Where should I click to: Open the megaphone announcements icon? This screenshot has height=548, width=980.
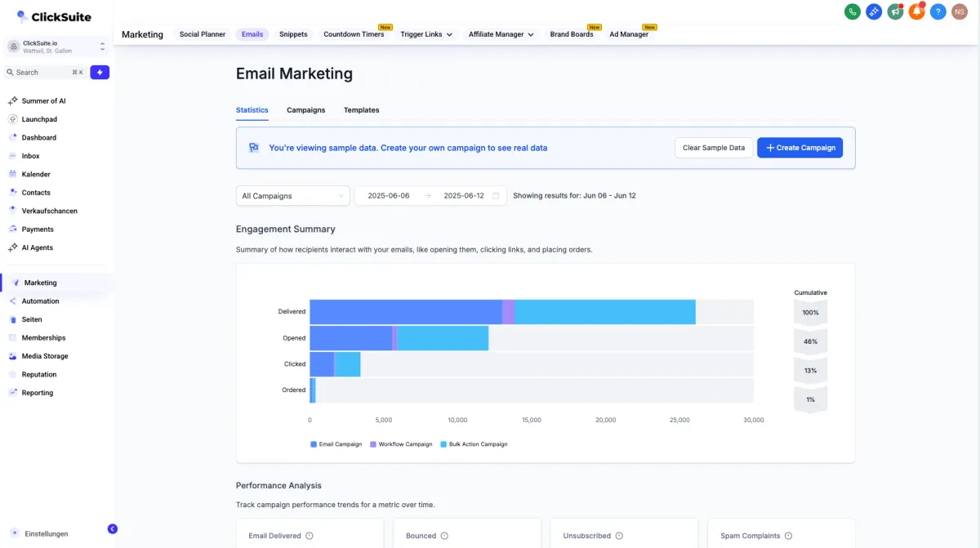point(895,11)
